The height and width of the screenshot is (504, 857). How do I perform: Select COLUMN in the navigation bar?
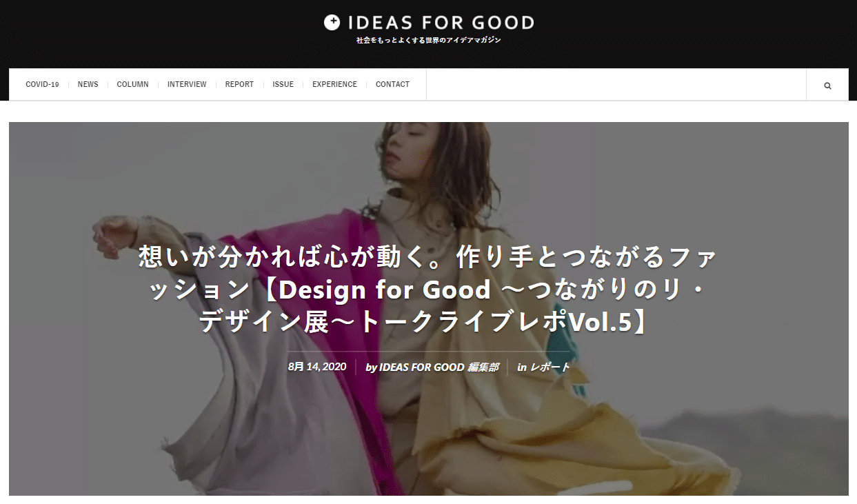[132, 84]
